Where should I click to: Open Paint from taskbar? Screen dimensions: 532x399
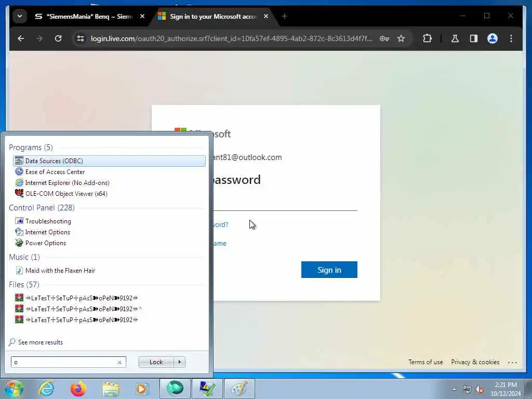[x=239, y=389]
